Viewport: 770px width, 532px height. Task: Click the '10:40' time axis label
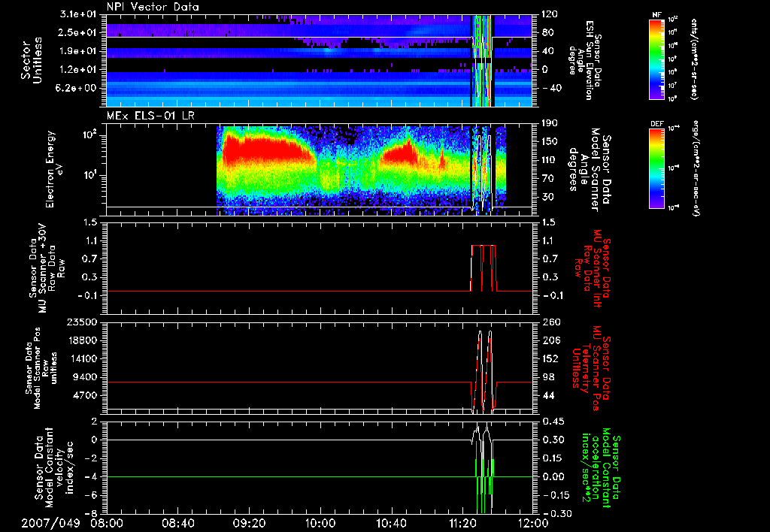tap(391, 523)
